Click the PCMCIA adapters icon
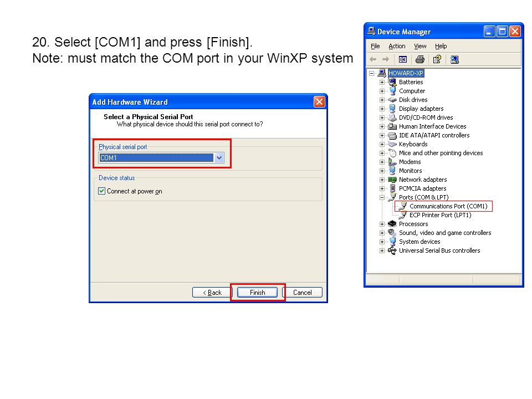The image size is (532, 399). [392, 188]
